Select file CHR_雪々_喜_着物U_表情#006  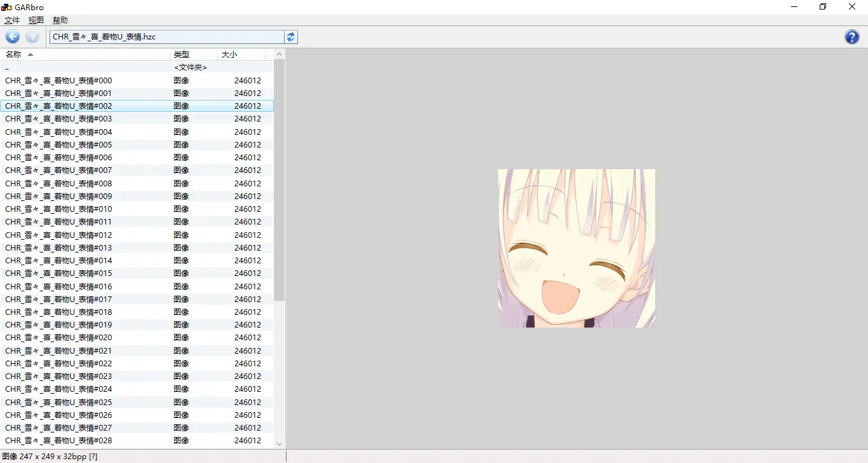(137, 158)
